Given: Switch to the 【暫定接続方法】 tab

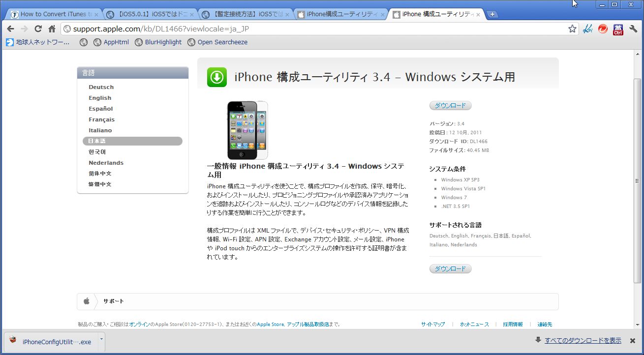Looking at the screenshot, I should tap(244, 14).
